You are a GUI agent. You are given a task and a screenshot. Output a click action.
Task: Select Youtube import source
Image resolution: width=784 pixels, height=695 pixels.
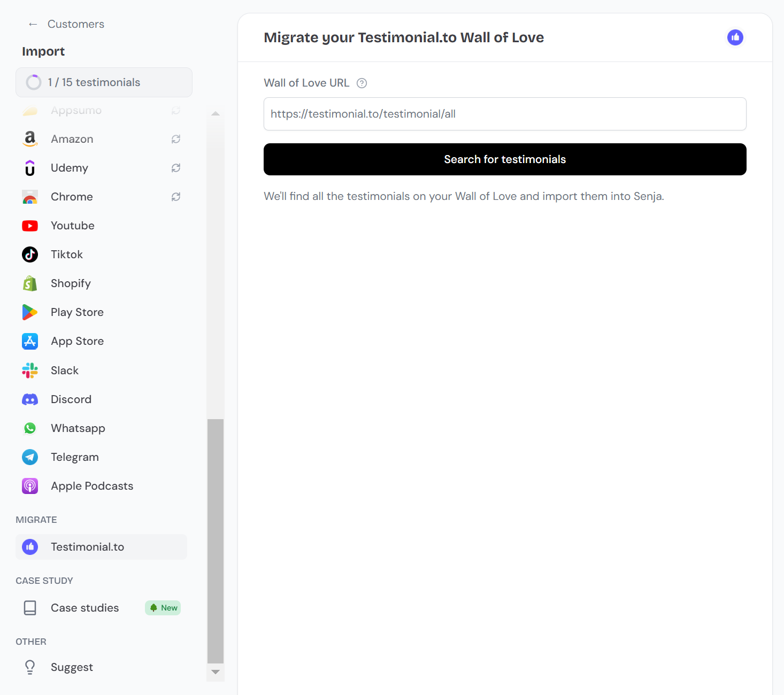coord(101,226)
